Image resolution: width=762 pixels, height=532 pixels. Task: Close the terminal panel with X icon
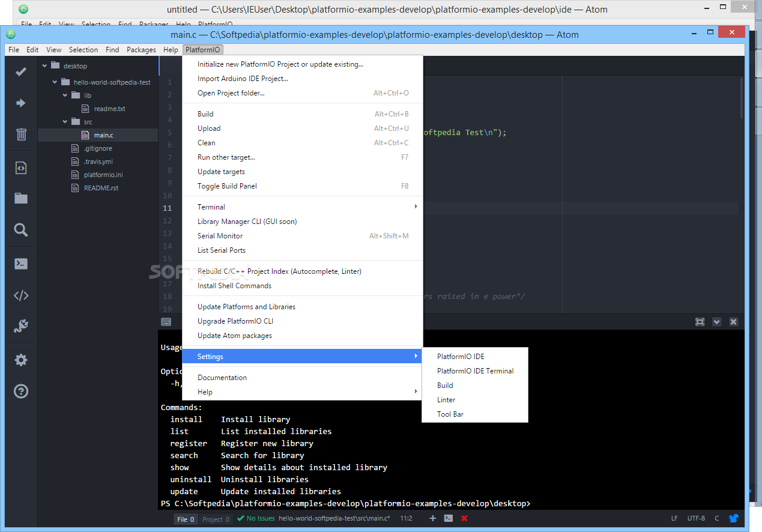[x=733, y=322]
